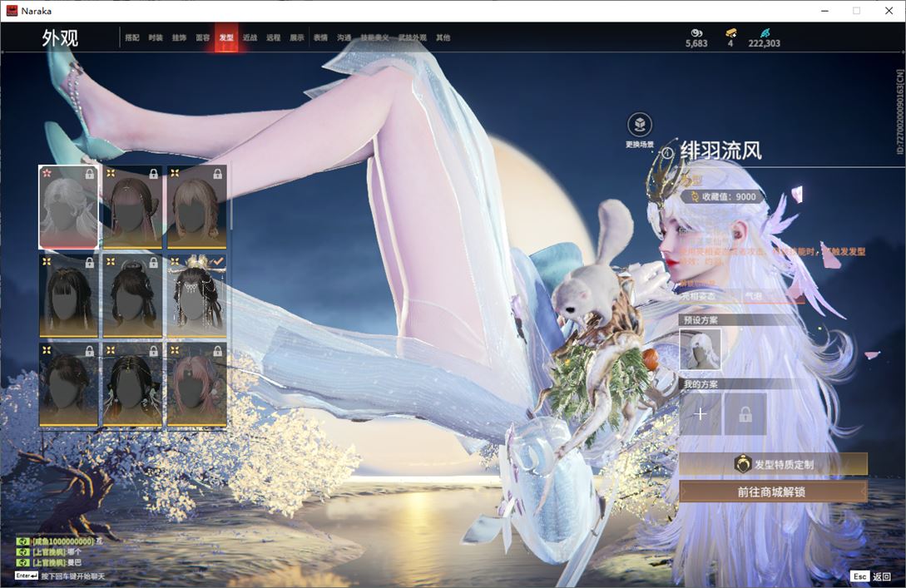This screenshot has width=906, height=588.
Task: Select the brown bob hairstyle in top row right
Action: click(196, 207)
